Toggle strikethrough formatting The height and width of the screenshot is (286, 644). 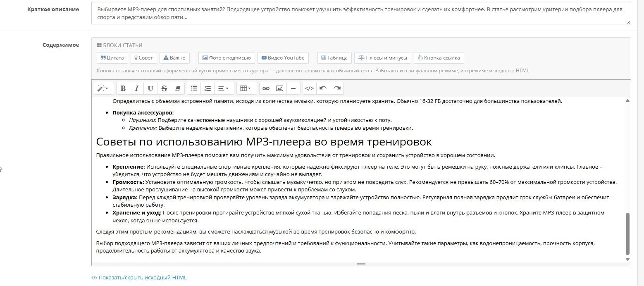click(x=164, y=88)
